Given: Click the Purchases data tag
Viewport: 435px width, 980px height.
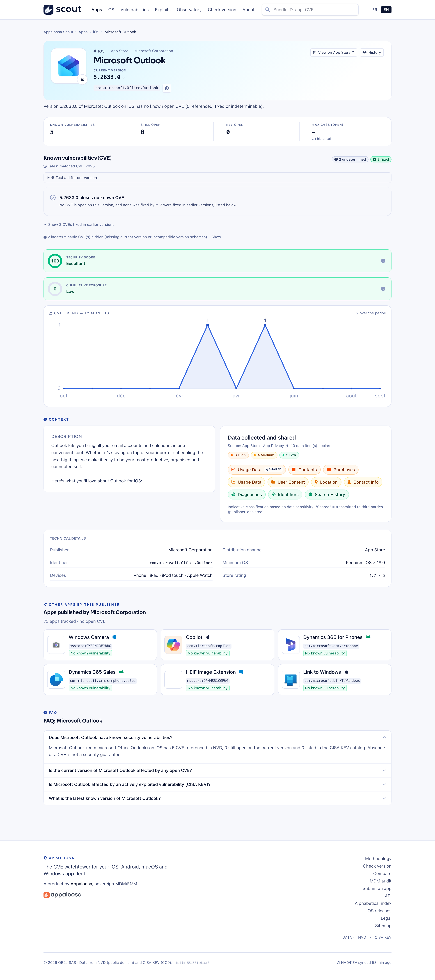Looking at the screenshot, I should pos(341,470).
